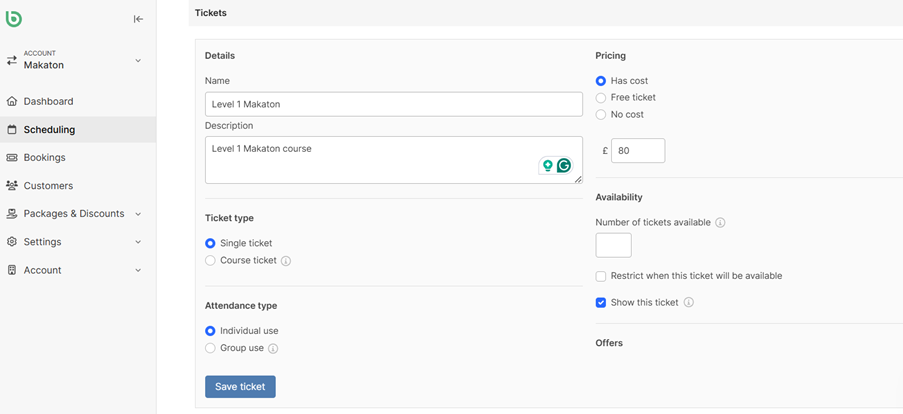Click the ticket price input field

point(638,151)
